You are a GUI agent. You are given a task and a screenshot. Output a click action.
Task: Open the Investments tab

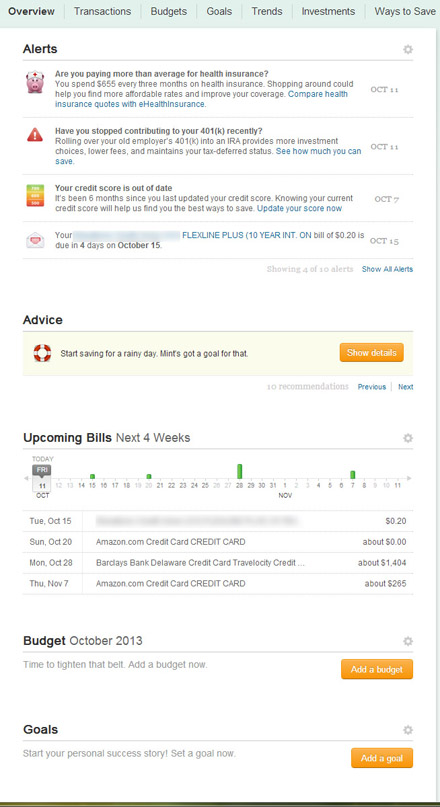(x=328, y=11)
